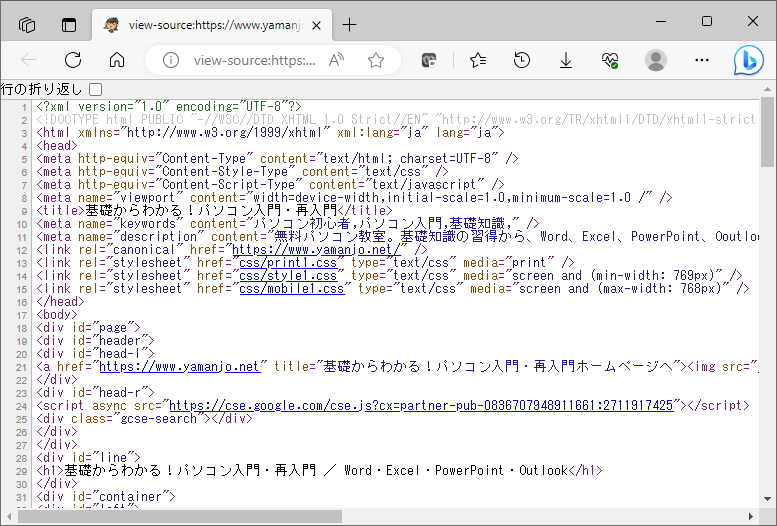777x526 pixels.
Task: Click the vertical scrollbar thumb
Action: pos(767,132)
